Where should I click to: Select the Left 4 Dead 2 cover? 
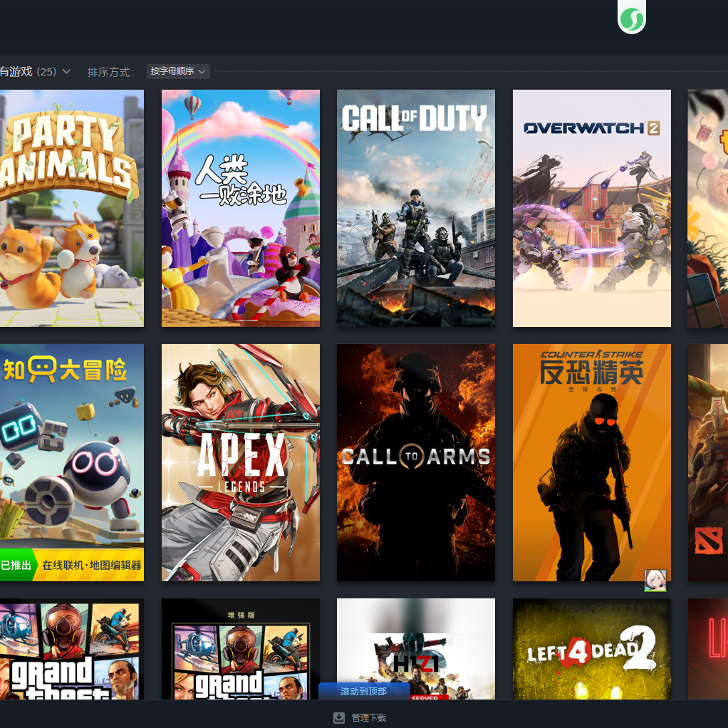click(x=591, y=648)
